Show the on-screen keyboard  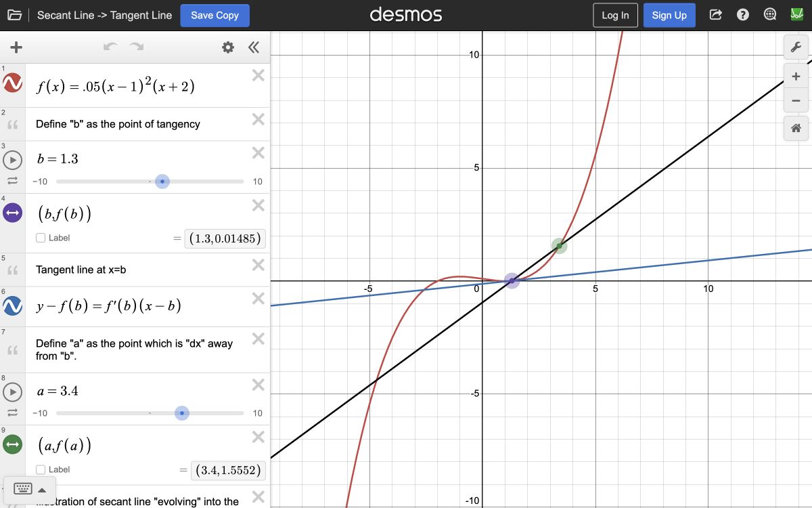[x=22, y=489]
